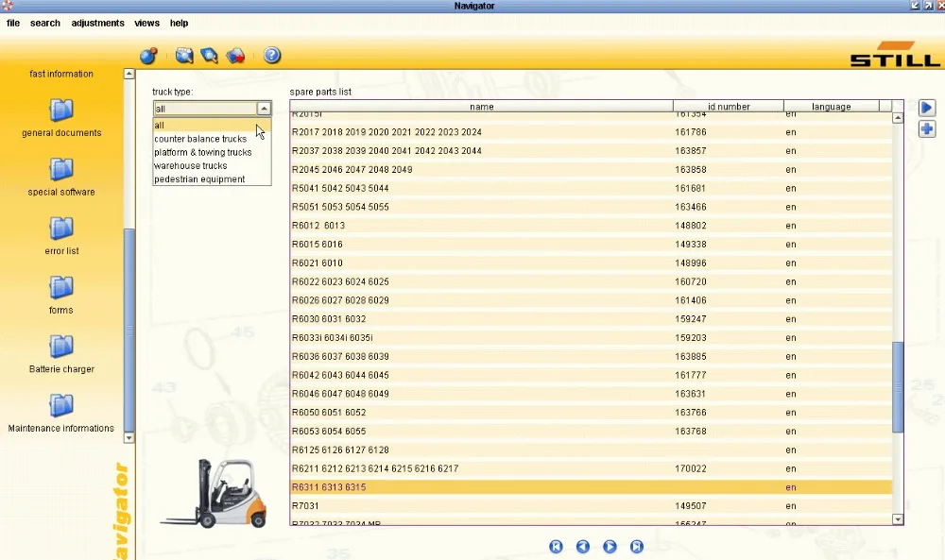The image size is (945, 560).
Task: Select row R6015 6016
Action: coord(591,244)
